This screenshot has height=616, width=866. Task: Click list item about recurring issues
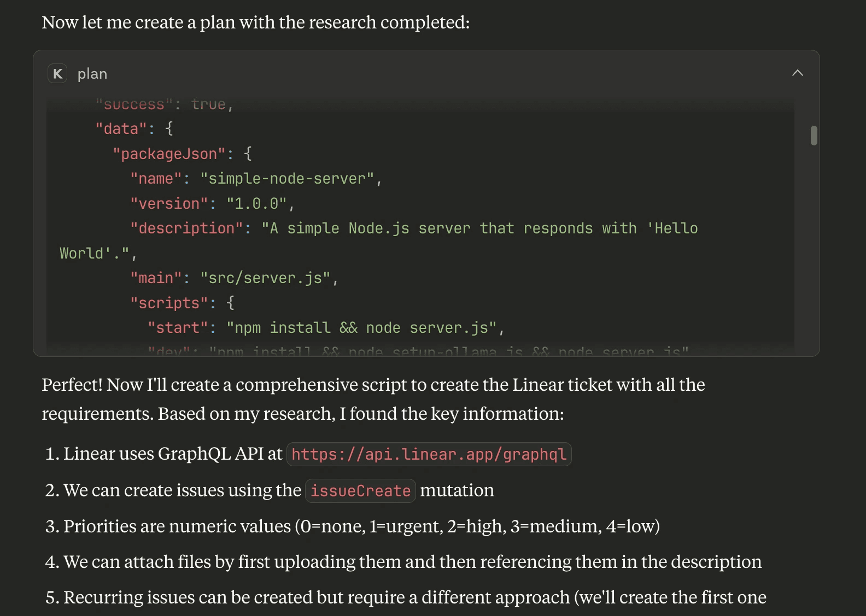406,597
